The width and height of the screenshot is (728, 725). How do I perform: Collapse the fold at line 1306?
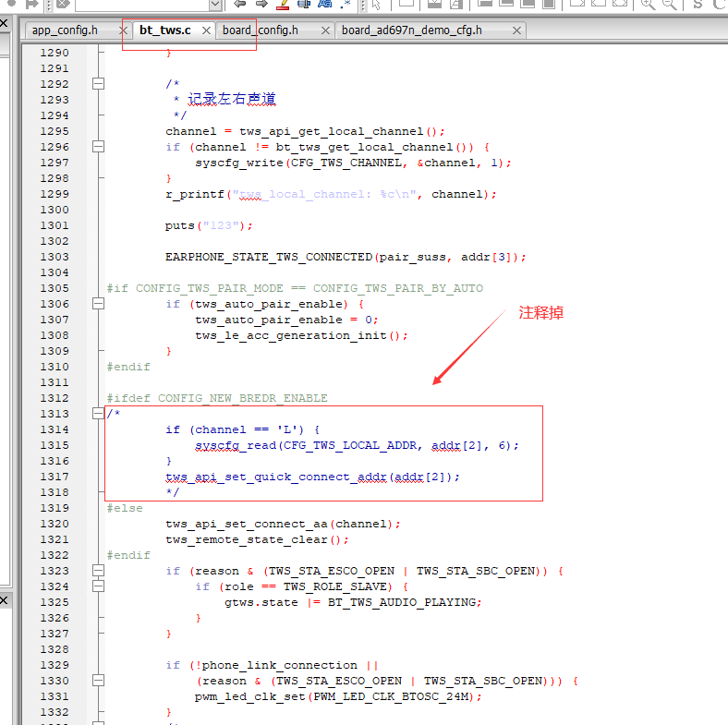[99, 304]
